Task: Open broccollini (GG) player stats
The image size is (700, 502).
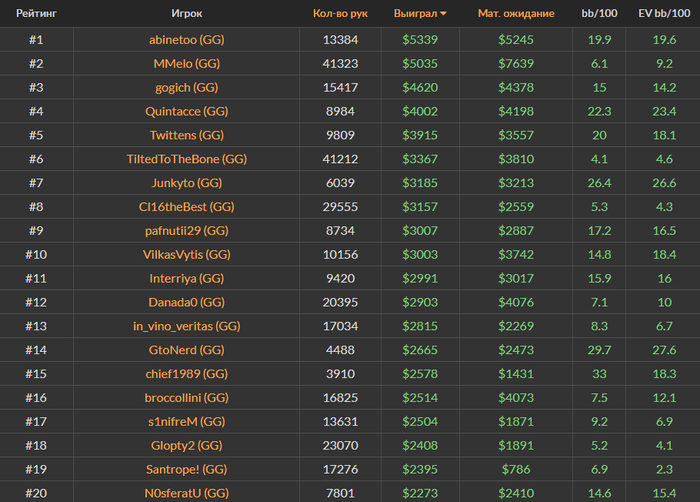Action: tap(186, 398)
